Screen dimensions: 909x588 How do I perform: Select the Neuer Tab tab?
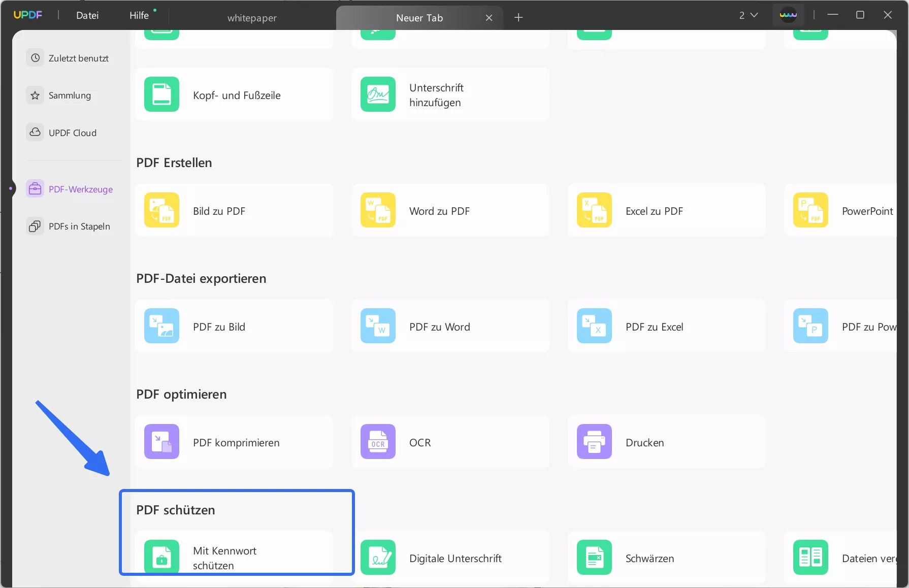click(419, 18)
